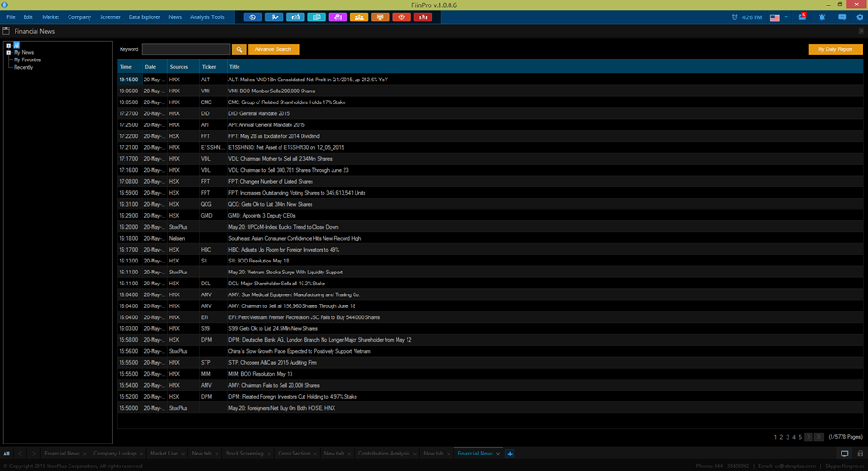Expand the My News tree node
The width and height of the screenshot is (868, 471).
pyautogui.click(x=8, y=53)
